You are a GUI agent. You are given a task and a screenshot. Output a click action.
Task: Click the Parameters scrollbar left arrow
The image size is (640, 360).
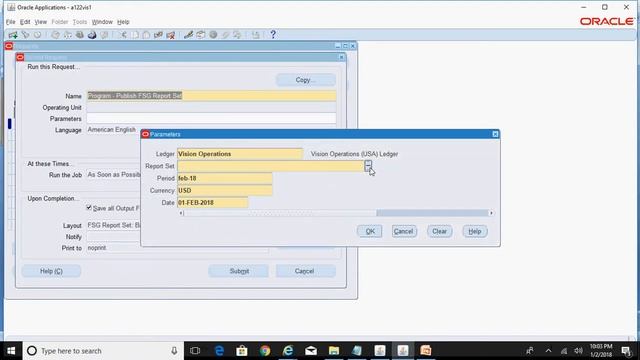pyautogui.click(x=182, y=213)
